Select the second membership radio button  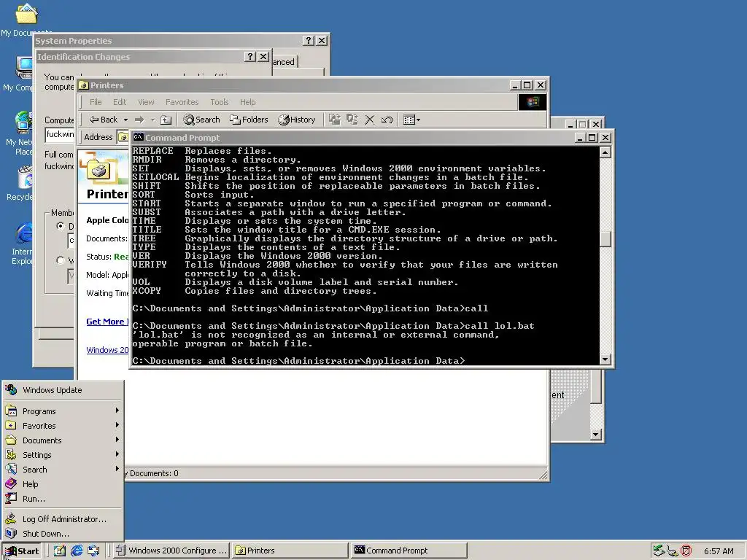tap(61, 260)
